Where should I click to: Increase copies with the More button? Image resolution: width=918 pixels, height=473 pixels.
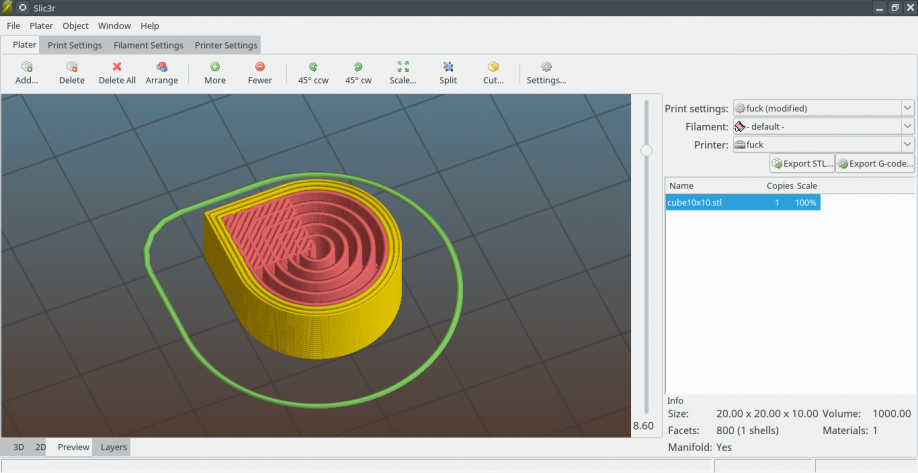click(215, 73)
